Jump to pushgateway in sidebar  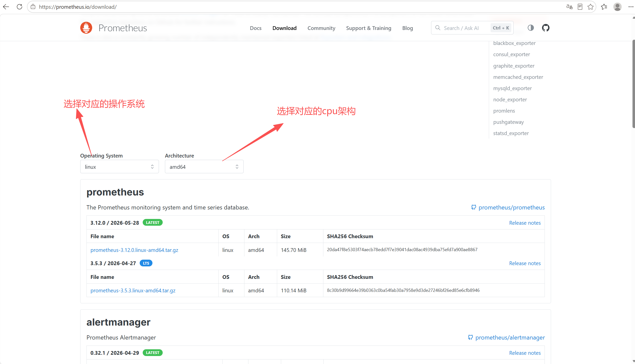click(508, 122)
